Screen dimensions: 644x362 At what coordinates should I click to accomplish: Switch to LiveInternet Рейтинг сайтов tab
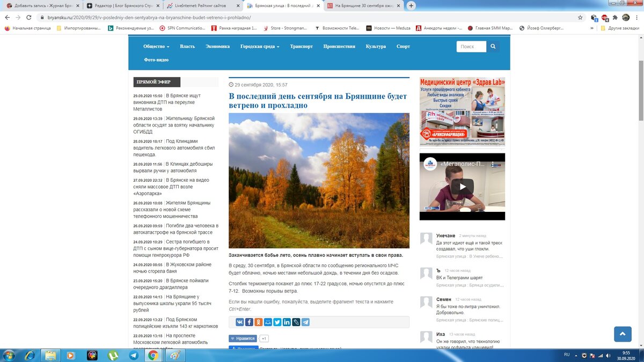203,5
